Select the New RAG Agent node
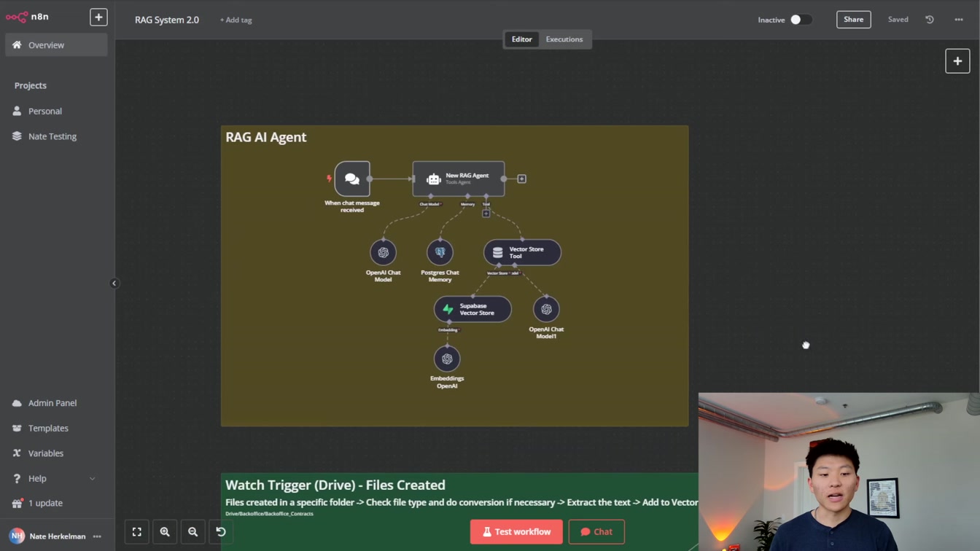The width and height of the screenshot is (980, 551). pos(459,179)
